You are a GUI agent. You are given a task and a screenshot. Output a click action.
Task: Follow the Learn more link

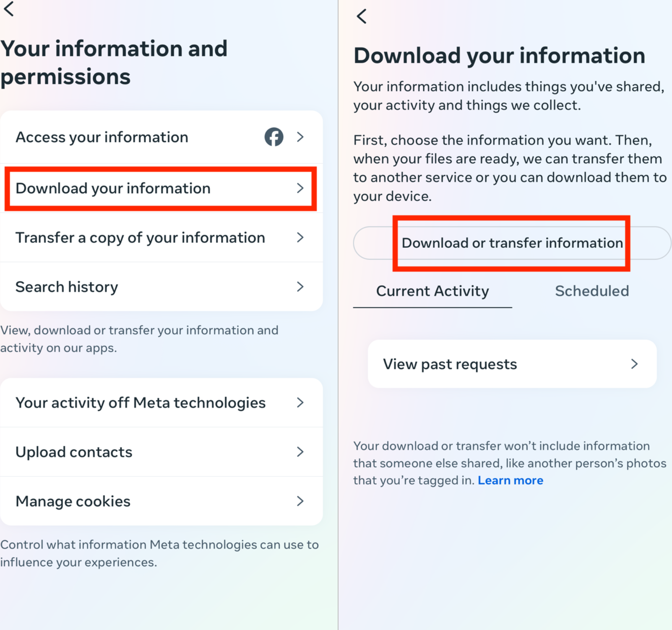pos(510,480)
